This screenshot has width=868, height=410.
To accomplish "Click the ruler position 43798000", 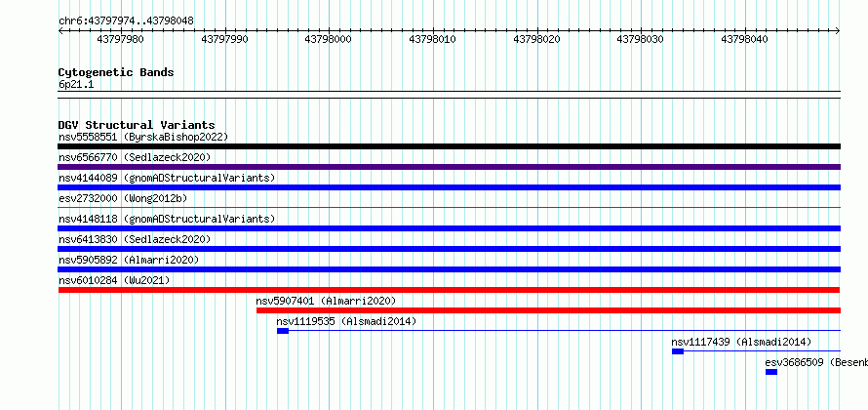I will click(x=329, y=39).
